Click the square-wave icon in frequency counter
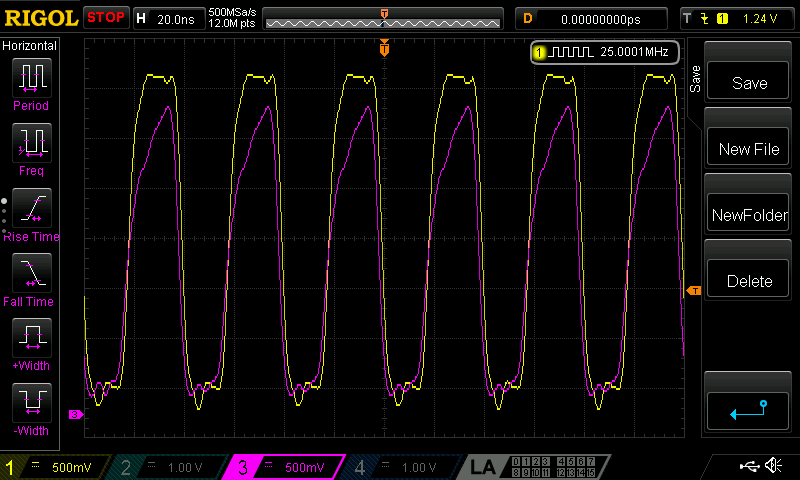Viewport: 800px width, 480px height. tap(572, 52)
